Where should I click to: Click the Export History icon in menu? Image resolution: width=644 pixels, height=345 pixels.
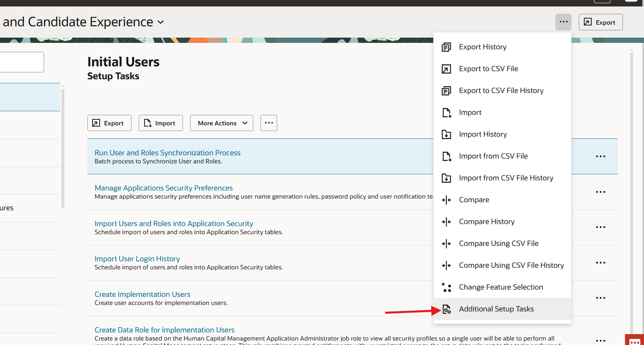point(446,47)
